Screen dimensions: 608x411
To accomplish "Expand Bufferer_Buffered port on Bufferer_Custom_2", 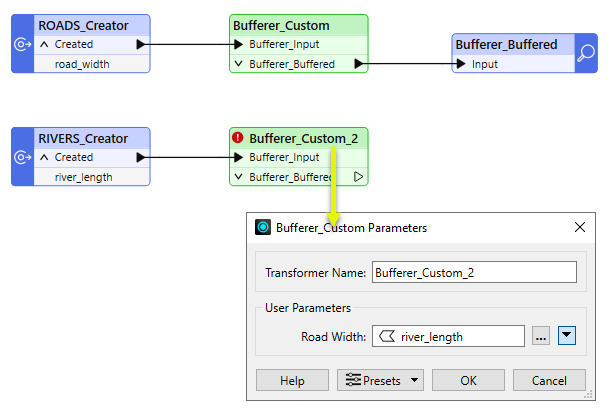I will tap(238, 177).
